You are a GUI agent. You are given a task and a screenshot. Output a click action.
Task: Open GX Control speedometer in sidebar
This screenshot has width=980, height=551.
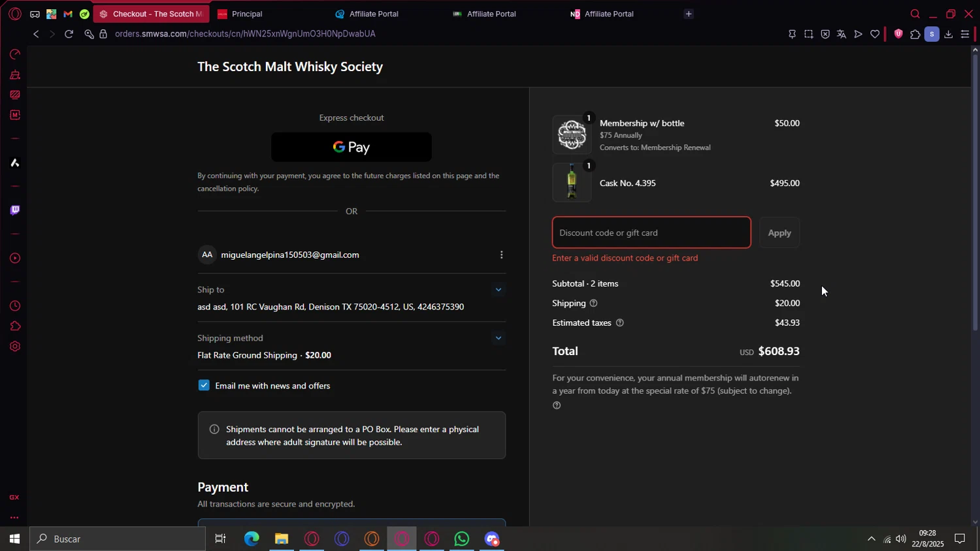(15, 54)
